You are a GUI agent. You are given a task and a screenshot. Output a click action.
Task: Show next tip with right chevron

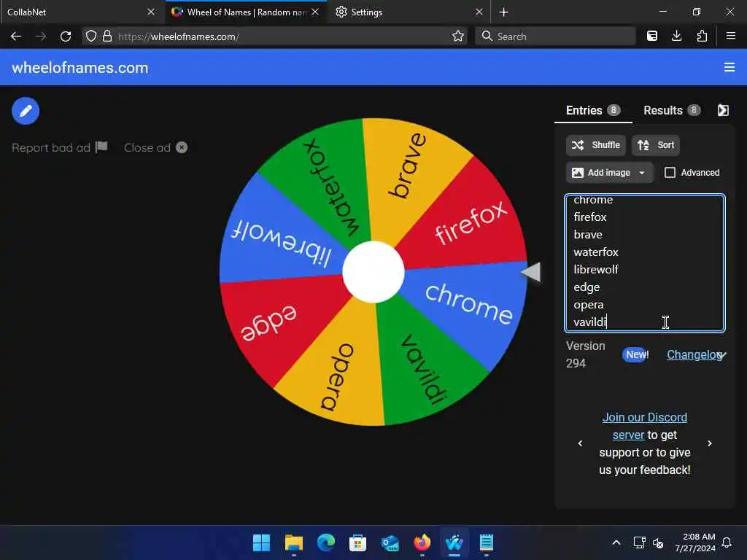point(710,443)
